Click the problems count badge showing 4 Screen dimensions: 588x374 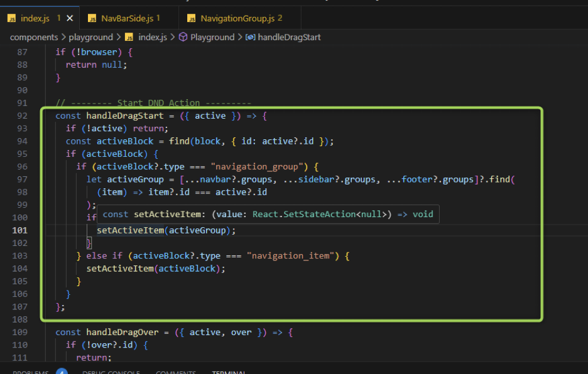click(x=62, y=372)
